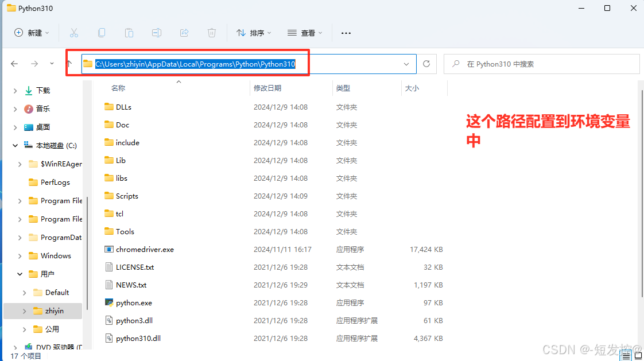Switch to details layout at bottom right
Viewport: 644px width, 361px height.
[627, 356]
